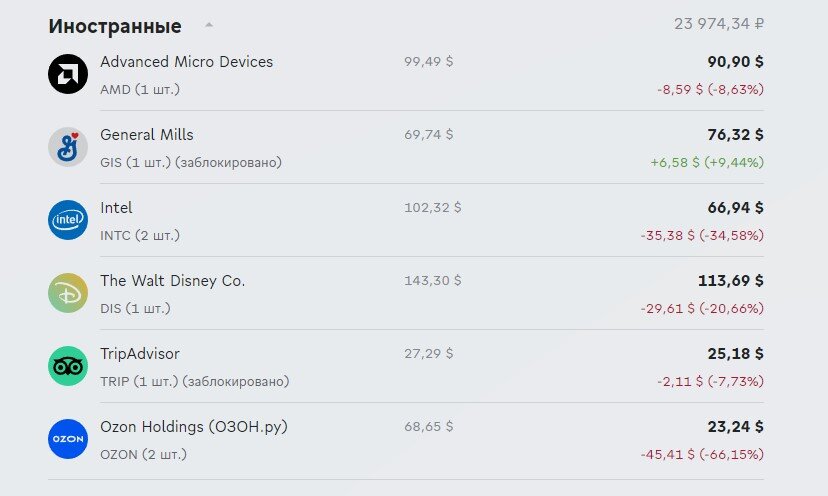Open the General Mills stock name

click(147, 135)
